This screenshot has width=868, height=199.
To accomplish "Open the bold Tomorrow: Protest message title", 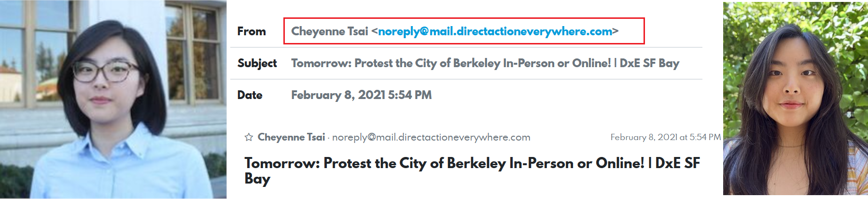I will pos(472,163).
